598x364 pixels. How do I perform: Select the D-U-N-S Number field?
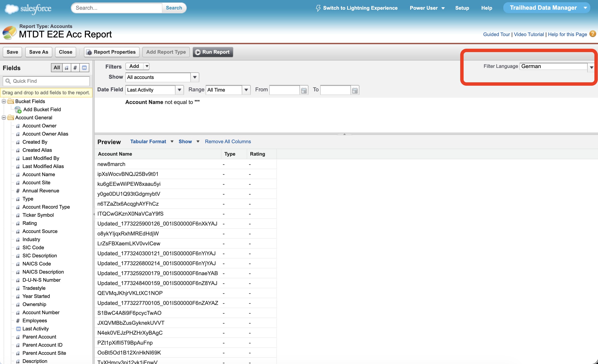coord(41,280)
